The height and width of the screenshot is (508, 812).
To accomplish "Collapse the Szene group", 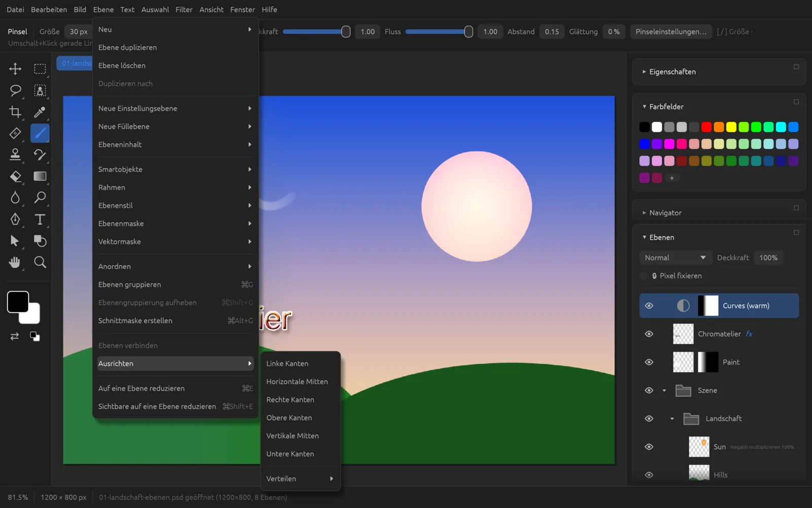I will click(x=664, y=391).
